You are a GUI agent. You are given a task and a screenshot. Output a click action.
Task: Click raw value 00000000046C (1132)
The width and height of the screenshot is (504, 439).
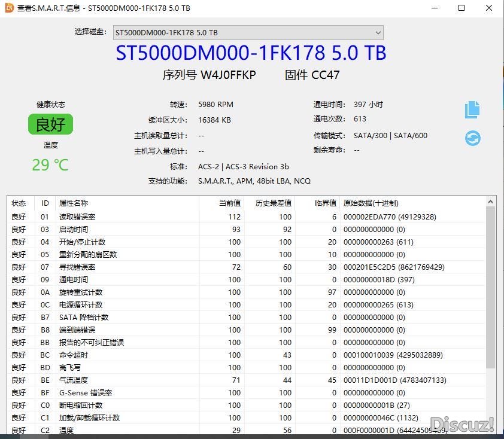[381, 417]
